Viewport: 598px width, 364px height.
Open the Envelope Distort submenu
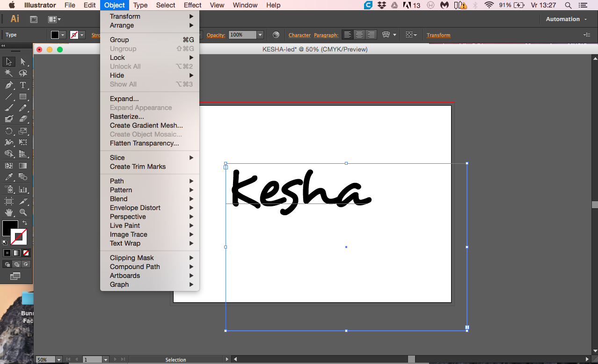(x=150, y=208)
